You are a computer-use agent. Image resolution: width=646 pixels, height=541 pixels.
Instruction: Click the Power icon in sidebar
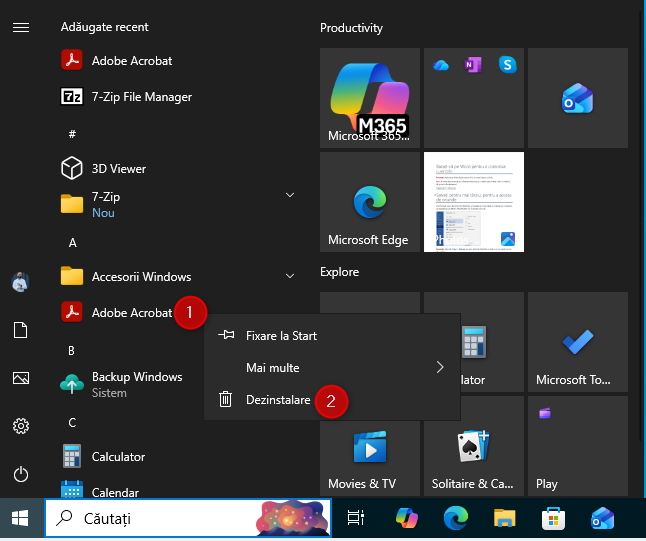click(21, 474)
